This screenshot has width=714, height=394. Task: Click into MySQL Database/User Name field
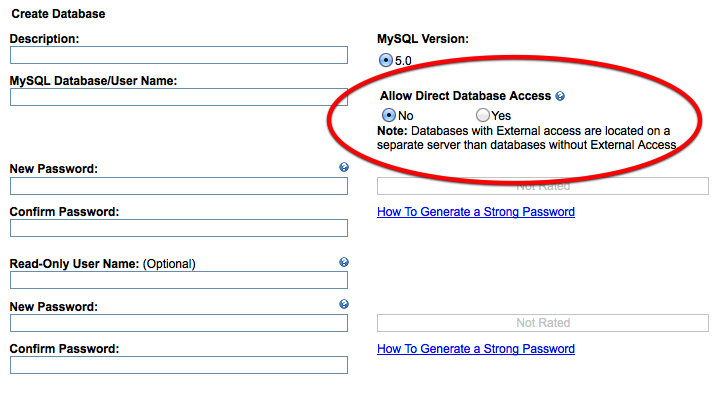[x=179, y=97]
